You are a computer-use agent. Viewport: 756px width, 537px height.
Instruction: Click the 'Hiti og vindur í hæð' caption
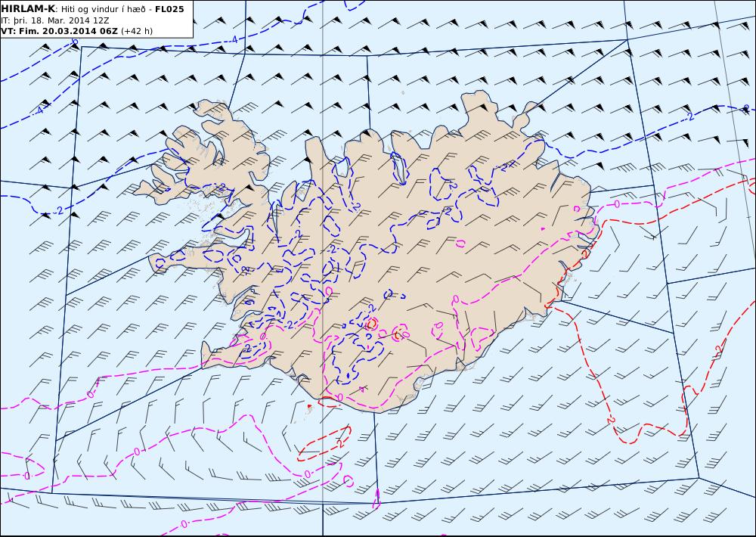[103, 9]
